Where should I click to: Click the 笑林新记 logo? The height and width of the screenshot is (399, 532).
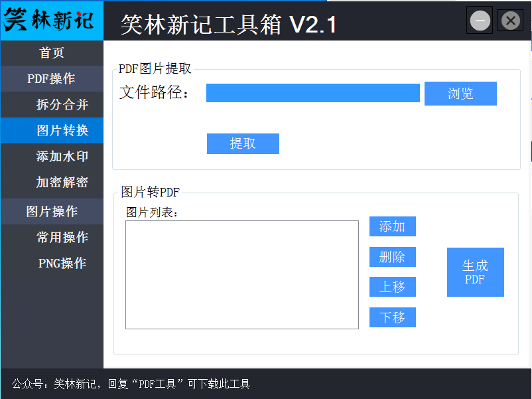[x=52, y=21]
